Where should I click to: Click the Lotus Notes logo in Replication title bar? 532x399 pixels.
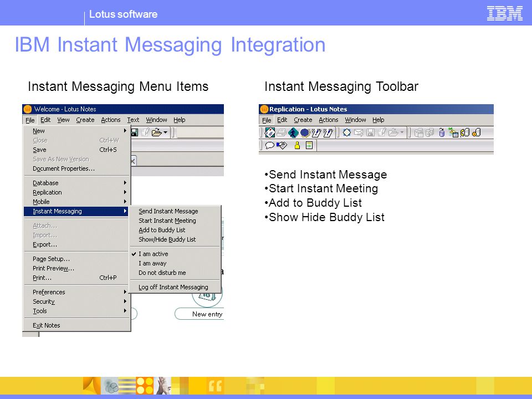point(264,109)
